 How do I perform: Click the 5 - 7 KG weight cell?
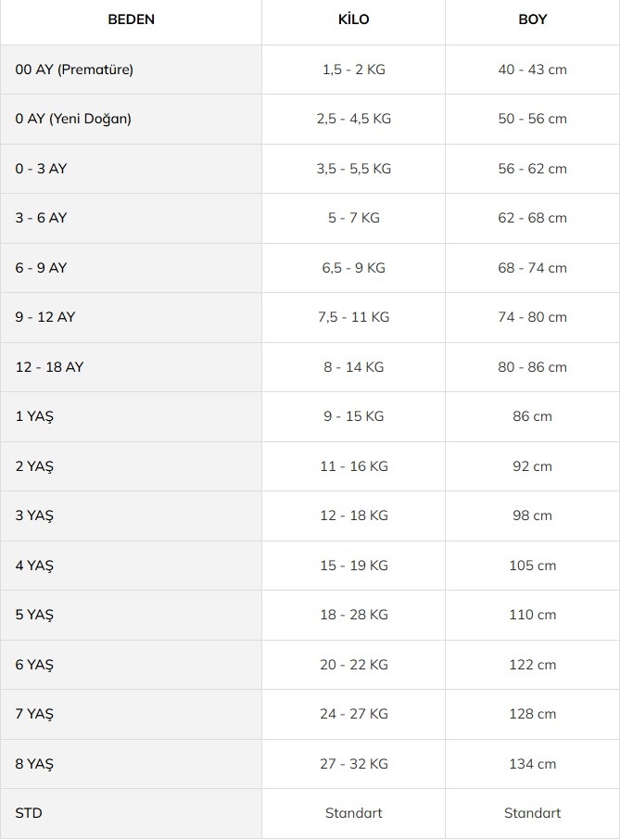coord(353,218)
